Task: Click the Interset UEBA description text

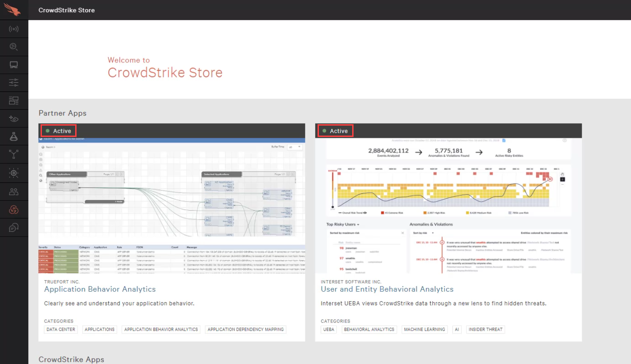Action: point(434,303)
